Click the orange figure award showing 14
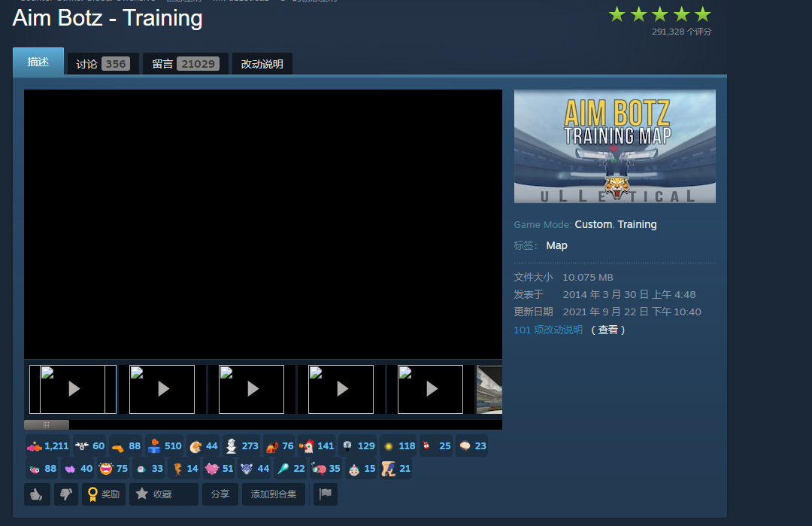 [185, 469]
